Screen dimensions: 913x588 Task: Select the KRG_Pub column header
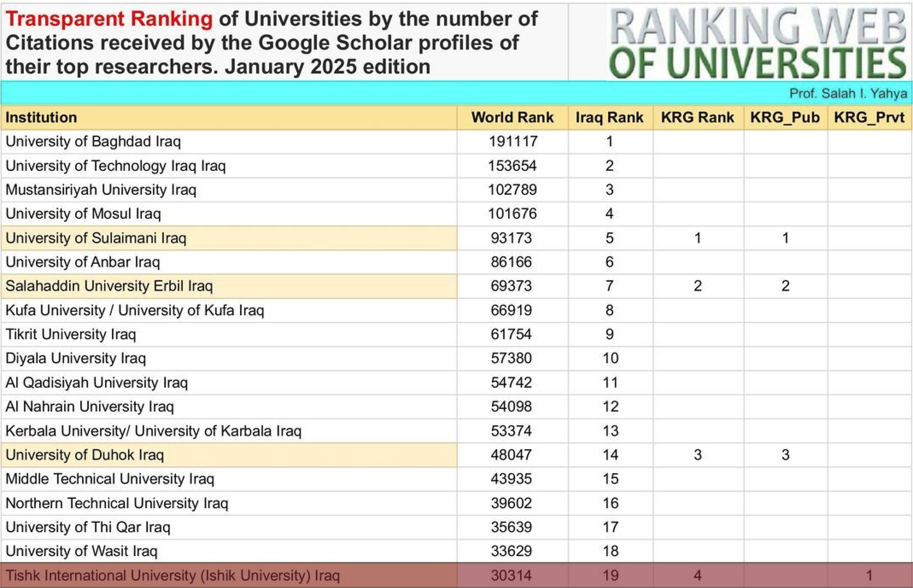(785, 117)
